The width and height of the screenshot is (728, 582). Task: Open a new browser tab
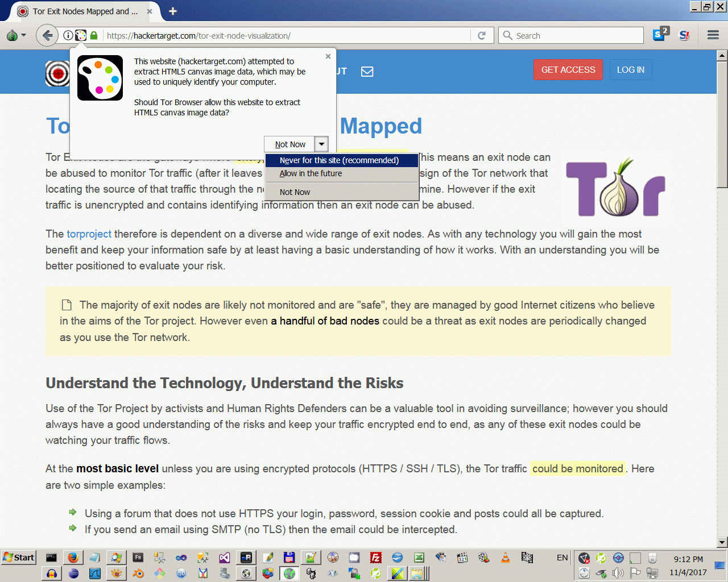(173, 11)
